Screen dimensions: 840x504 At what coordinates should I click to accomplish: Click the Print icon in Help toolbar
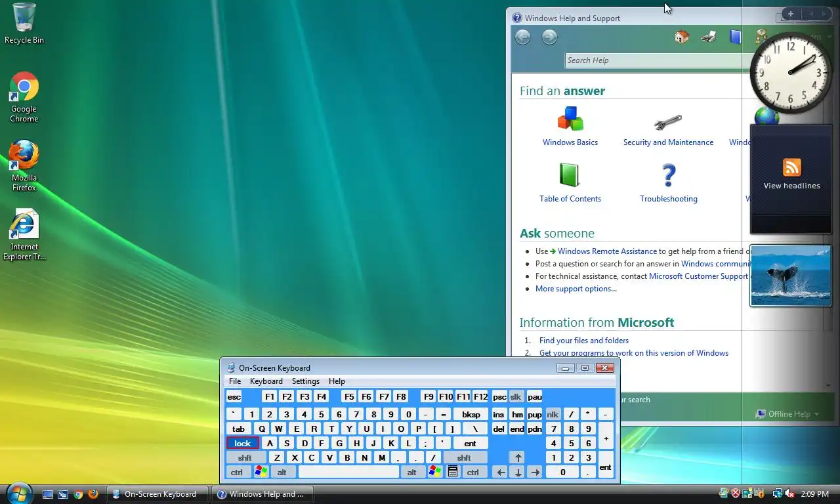pos(709,37)
